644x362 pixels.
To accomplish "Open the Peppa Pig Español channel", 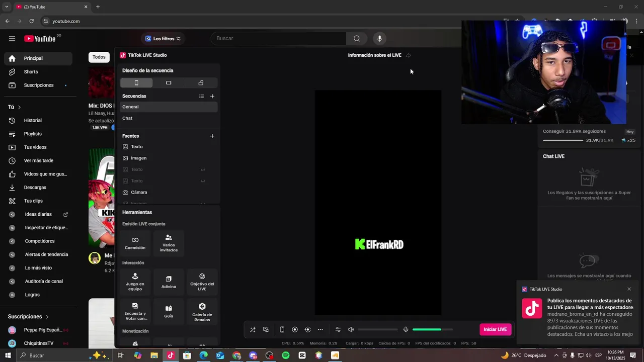I will [x=38, y=330].
